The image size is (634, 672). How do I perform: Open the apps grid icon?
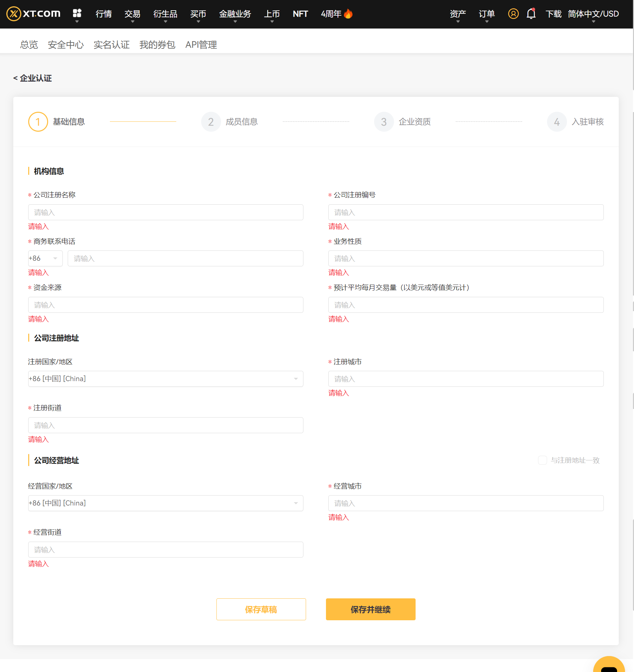click(77, 13)
